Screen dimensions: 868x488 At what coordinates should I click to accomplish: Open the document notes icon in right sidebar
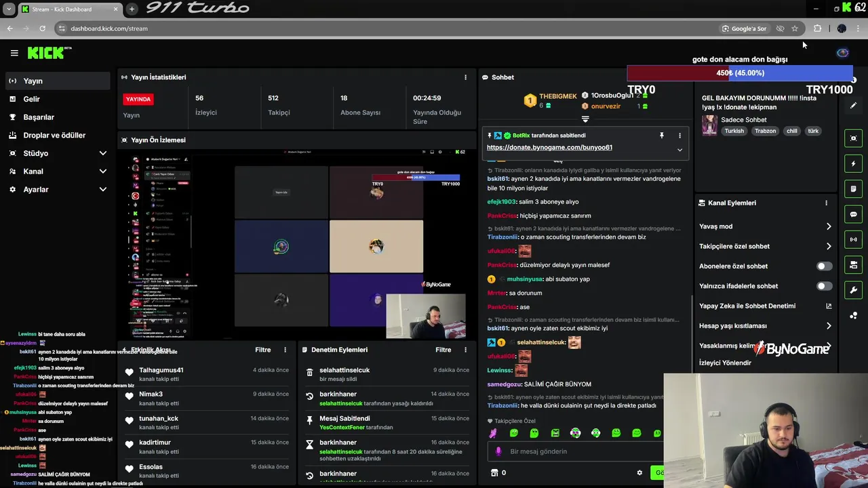(853, 188)
